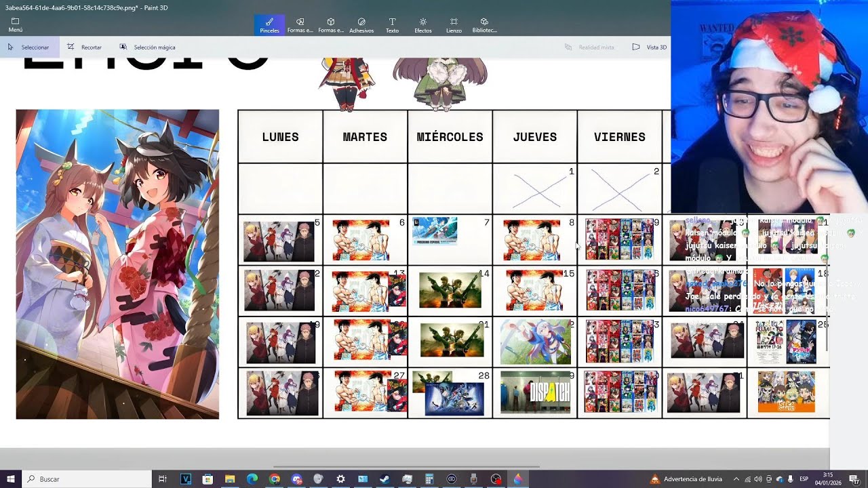868x488 pixels.
Task: Choose the Recortar crop tool
Action: tap(84, 47)
